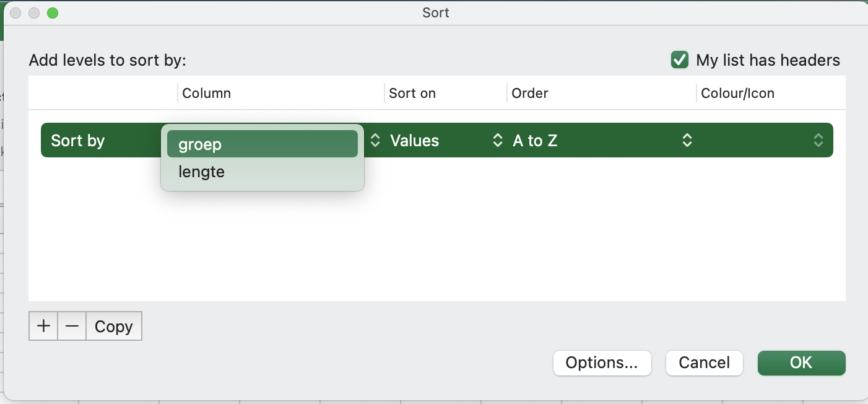Click the Column dropdown stepper arrows
868x404 pixels.
375,141
